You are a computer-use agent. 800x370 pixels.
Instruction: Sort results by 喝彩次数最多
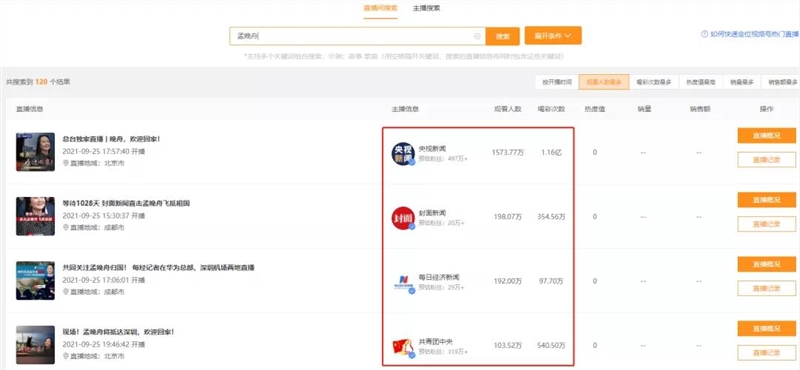(654, 82)
